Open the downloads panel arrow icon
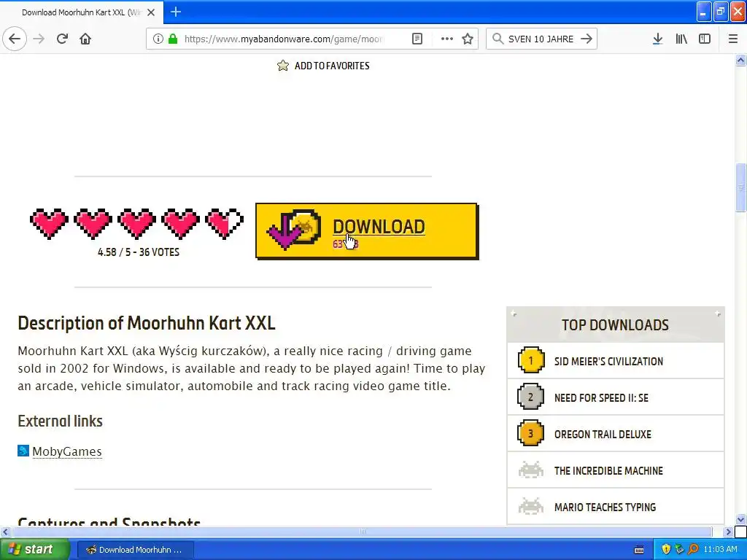This screenshot has height=560, width=747. (657, 39)
